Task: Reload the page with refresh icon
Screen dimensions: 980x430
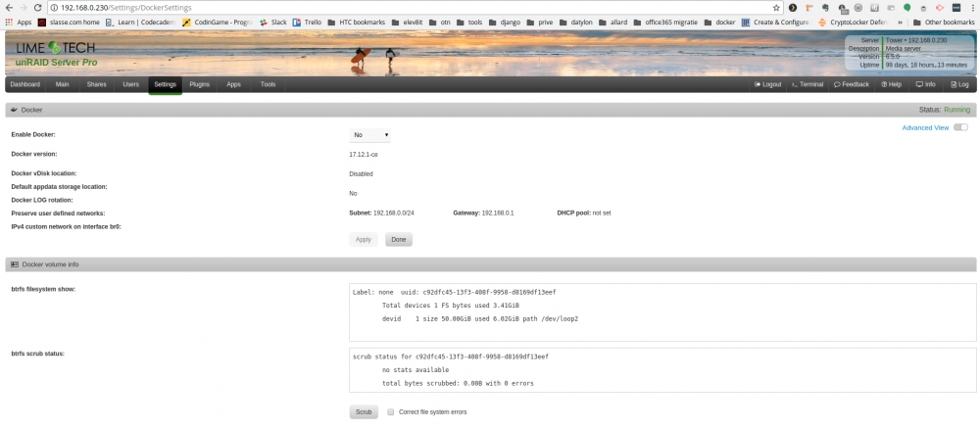Action: [x=37, y=8]
